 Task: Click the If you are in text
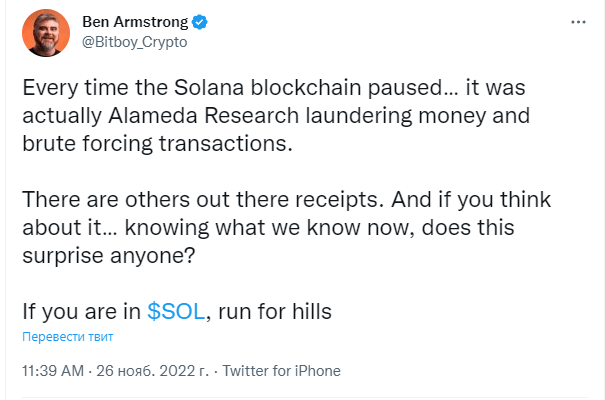click(x=81, y=311)
